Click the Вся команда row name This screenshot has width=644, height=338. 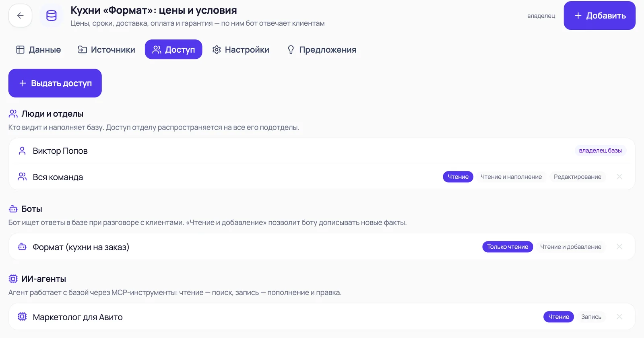coord(58,177)
